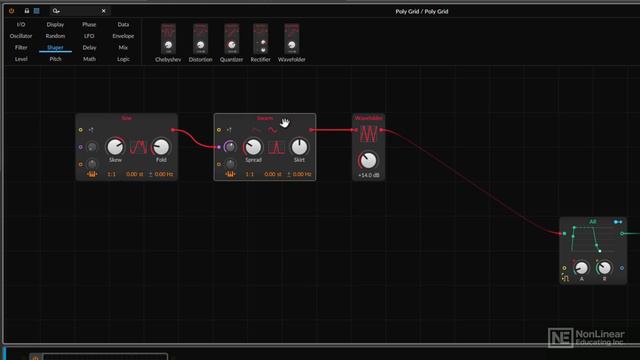Click the Sine module waveform display
640x360 pixels.
(x=138, y=147)
